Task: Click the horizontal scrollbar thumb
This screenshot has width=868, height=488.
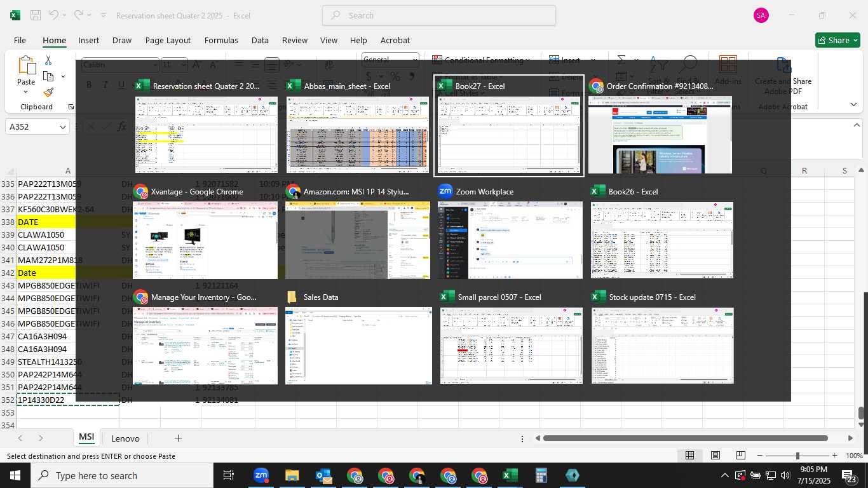Action: point(685,438)
